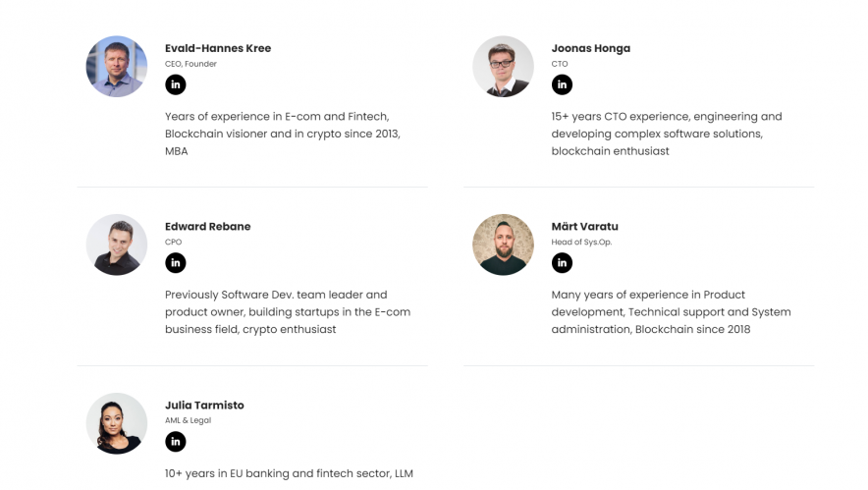This screenshot has height=490, width=868.
Task: Click the name Edward Rebane
Action: 208,227
